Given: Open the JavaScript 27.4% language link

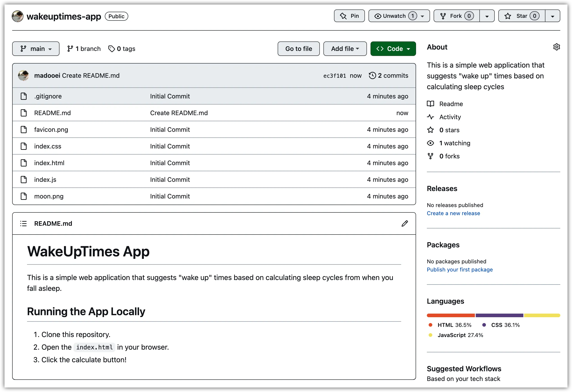Looking at the screenshot, I should pos(456,335).
